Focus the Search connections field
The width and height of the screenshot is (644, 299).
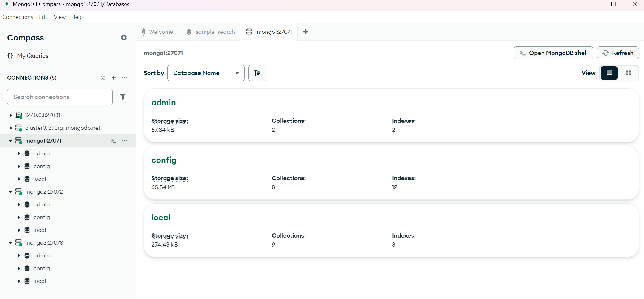click(60, 97)
